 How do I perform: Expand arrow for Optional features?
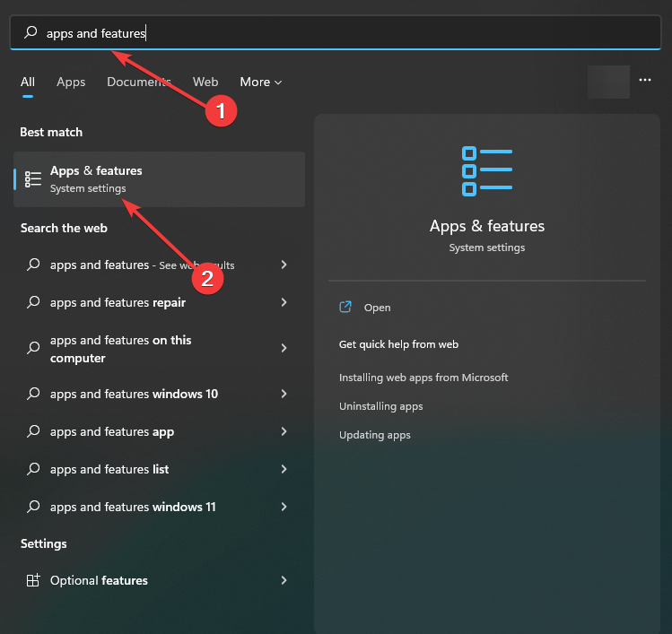pyautogui.click(x=284, y=580)
